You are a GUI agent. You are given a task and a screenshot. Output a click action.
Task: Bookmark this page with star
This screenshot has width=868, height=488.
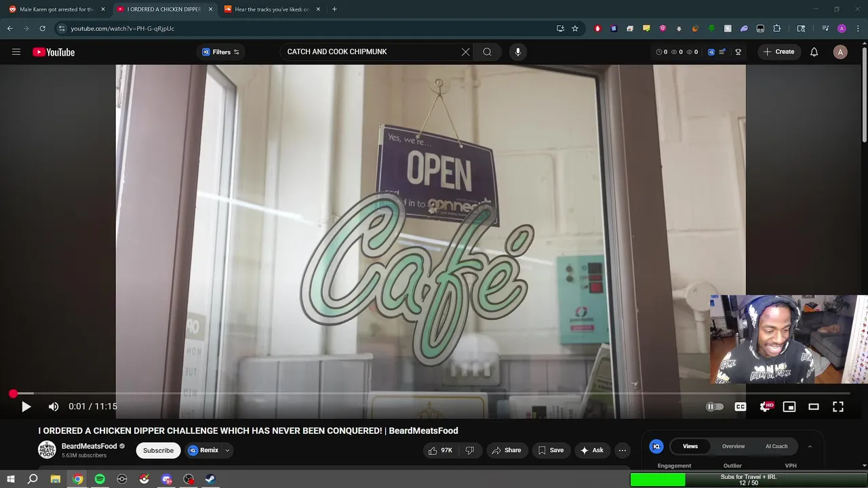575,28
